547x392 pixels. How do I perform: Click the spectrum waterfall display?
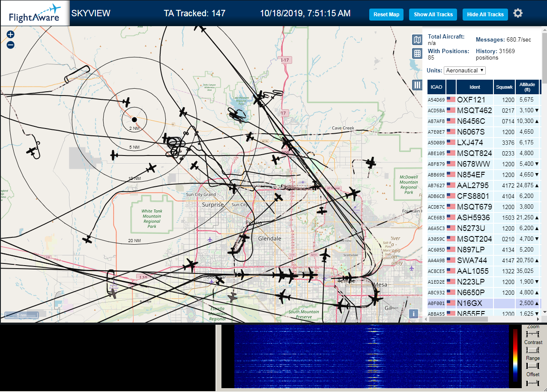coord(371,356)
